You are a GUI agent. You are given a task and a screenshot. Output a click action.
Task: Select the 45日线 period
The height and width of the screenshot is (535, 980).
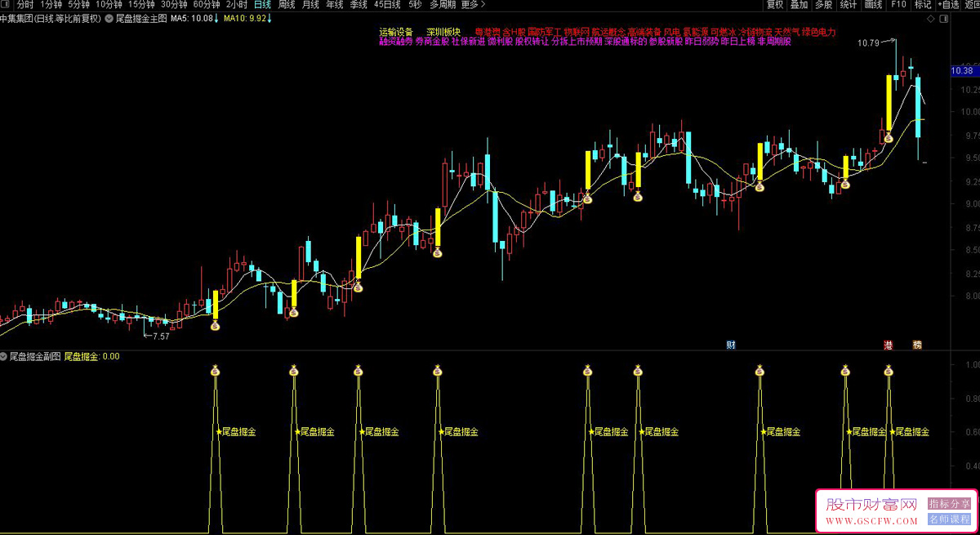(x=387, y=5)
